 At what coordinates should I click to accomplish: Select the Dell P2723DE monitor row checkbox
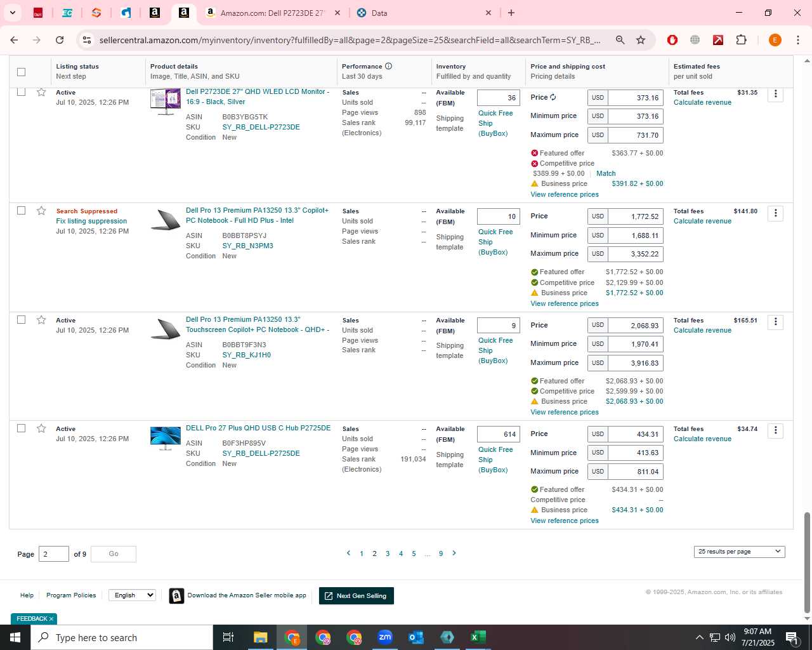[x=21, y=92]
